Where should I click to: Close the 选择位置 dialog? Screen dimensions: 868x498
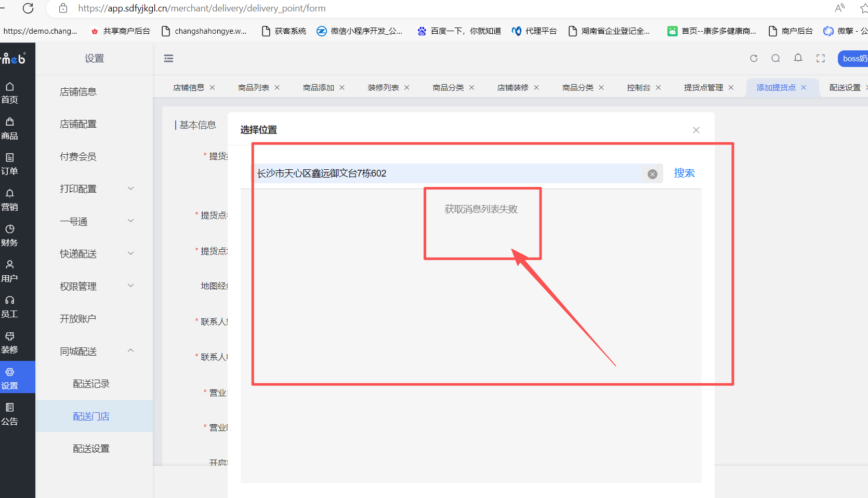pos(696,130)
